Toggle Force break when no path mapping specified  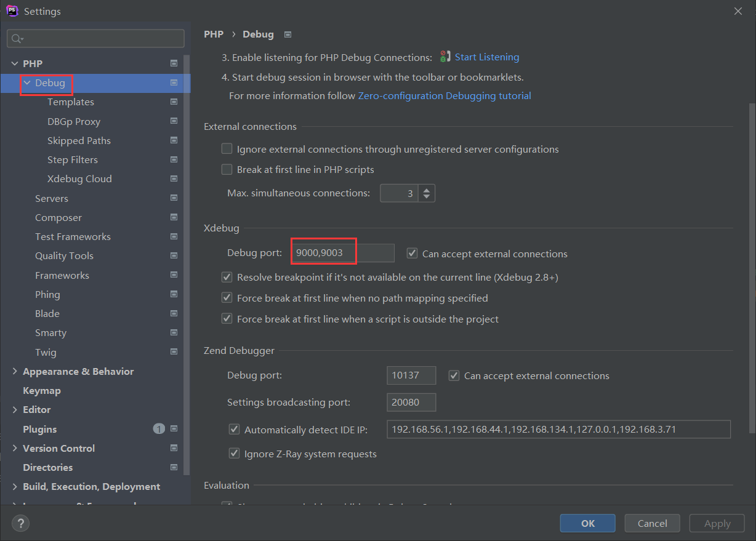[227, 298]
